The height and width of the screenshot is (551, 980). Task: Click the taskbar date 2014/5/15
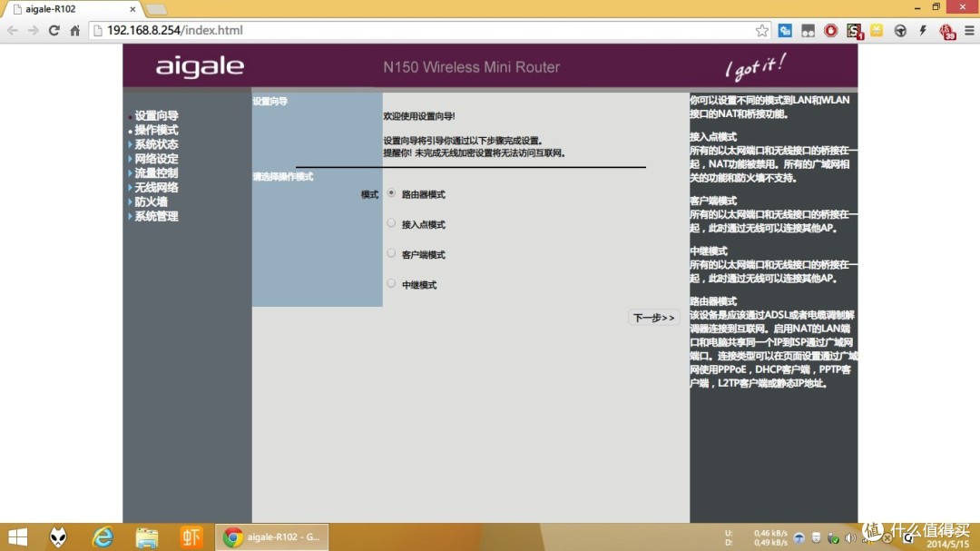click(x=947, y=544)
